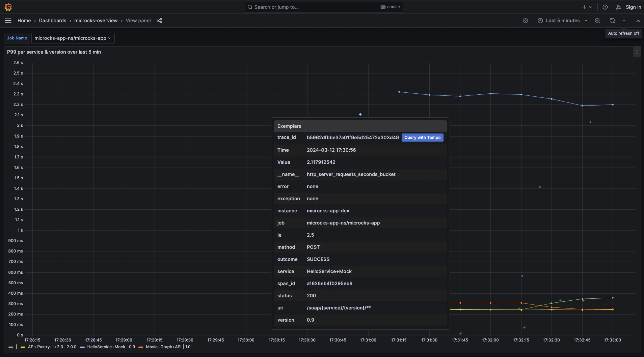Click the share panel icon
The width and height of the screenshot is (644, 357).
[159, 21]
